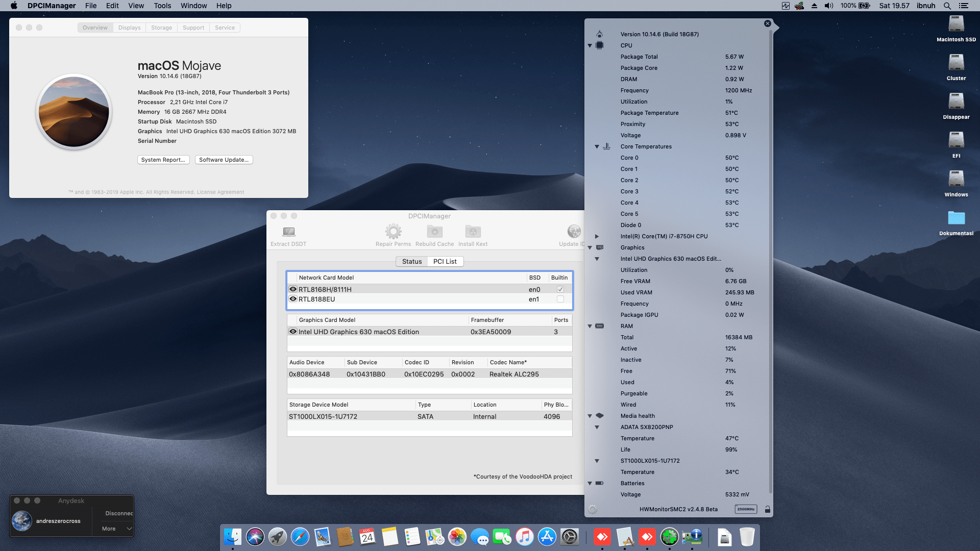Open the Dokumentasi folder on the desktop

pyautogui.click(x=956, y=218)
